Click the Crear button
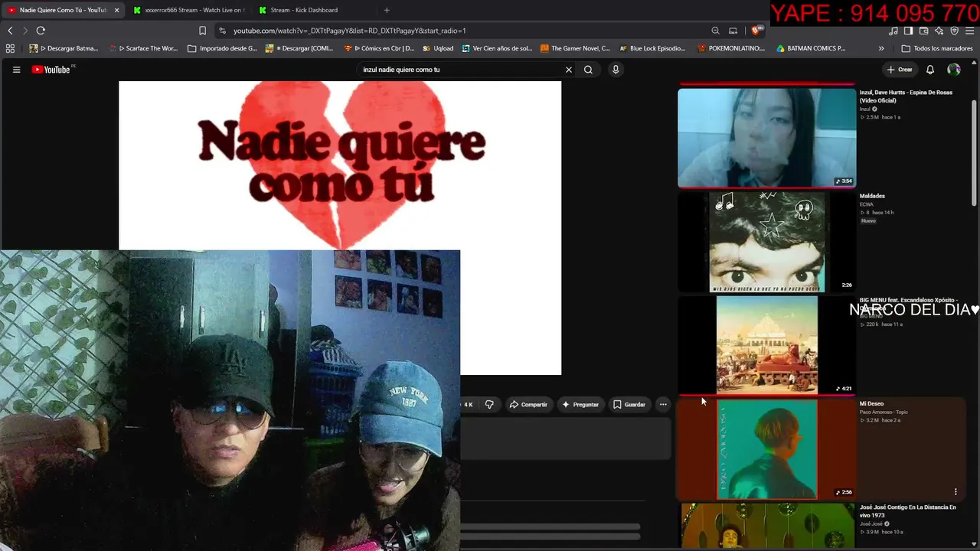 point(900,70)
